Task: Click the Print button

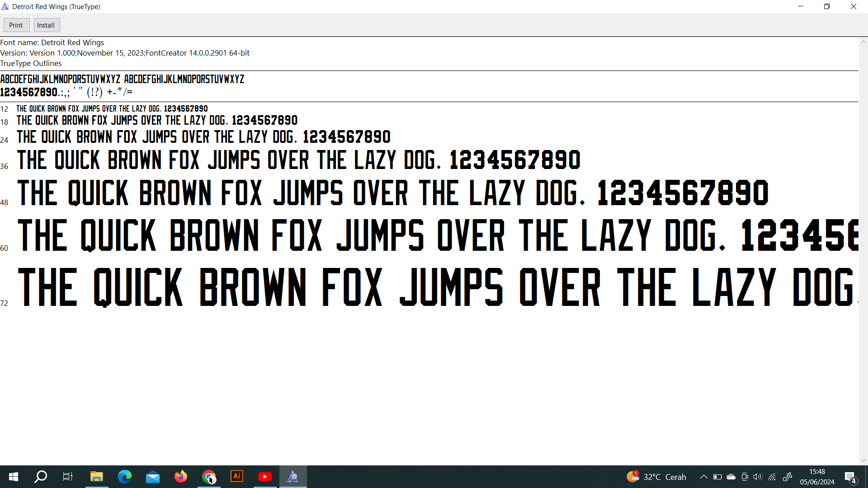Action: point(16,25)
